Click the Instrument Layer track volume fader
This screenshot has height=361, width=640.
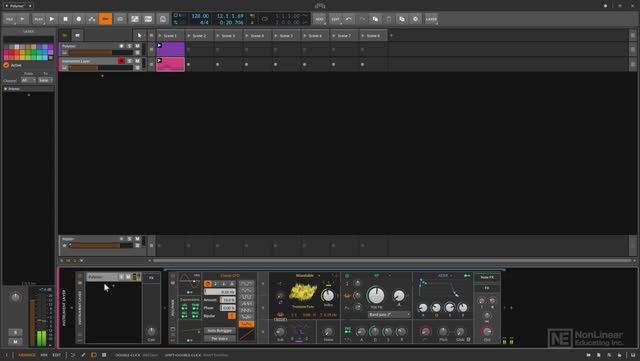[x=100, y=68]
